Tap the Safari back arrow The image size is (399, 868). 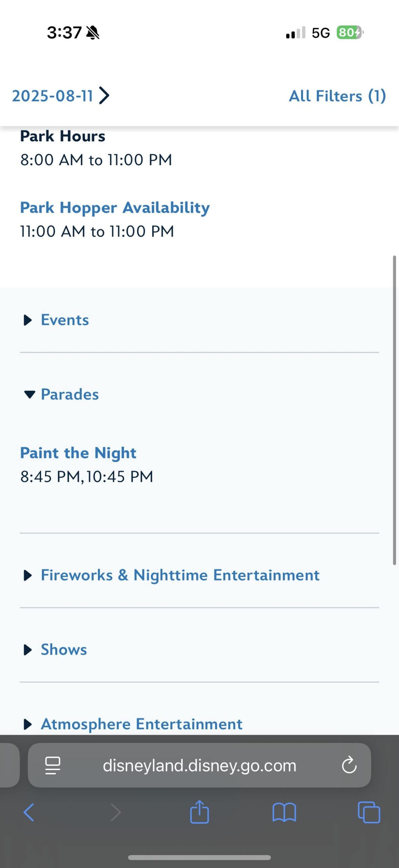coord(29,812)
